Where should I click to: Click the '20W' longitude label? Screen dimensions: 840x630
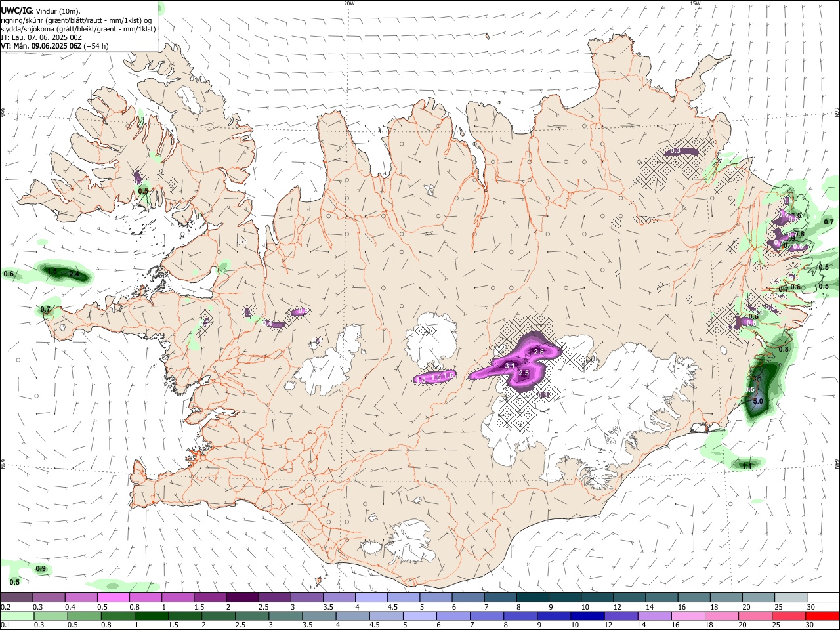pos(349,3)
